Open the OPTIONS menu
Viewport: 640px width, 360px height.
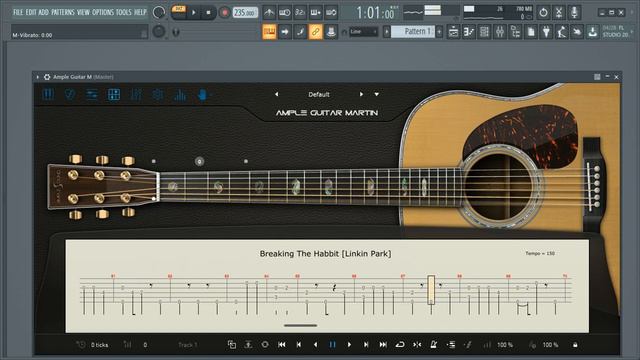pos(103,12)
